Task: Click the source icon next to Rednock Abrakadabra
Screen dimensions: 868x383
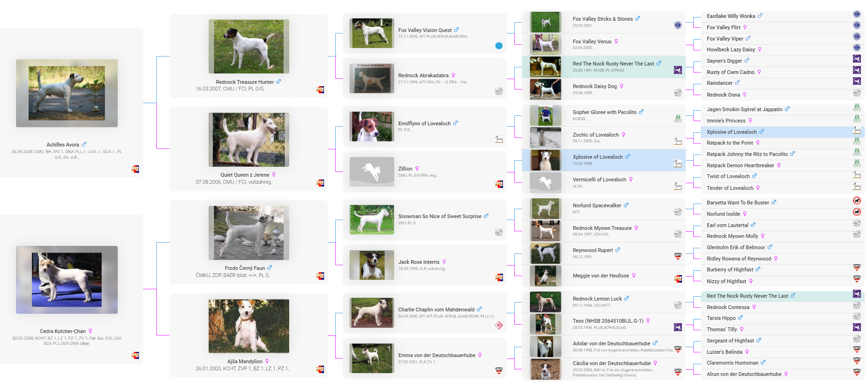Action: tap(499, 91)
